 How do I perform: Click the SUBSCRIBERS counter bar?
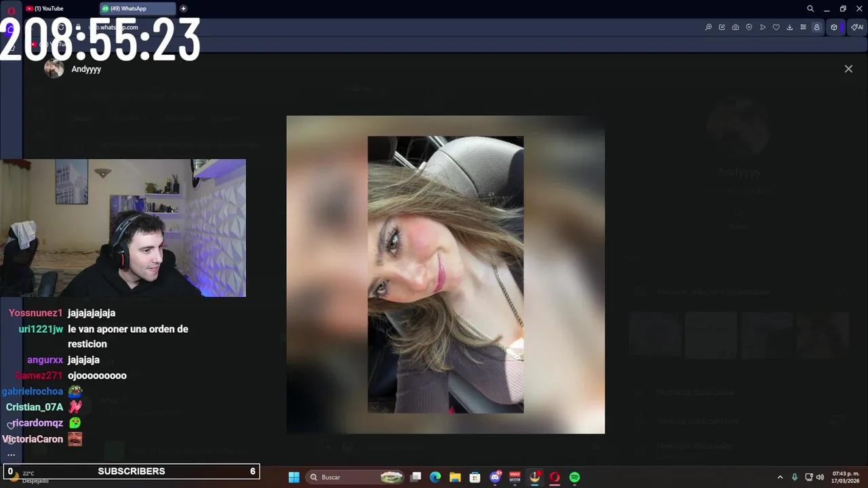pos(132,471)
